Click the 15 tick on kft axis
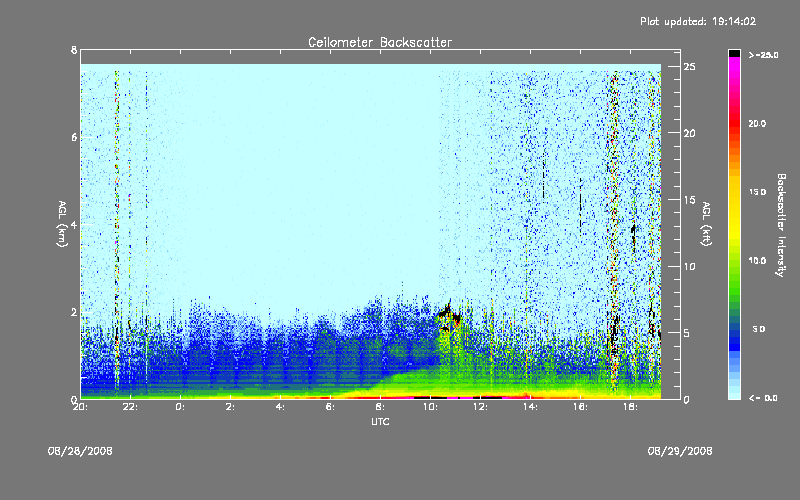Image resolution: width=800 pixels, height=500 pixels. point(689,199)
